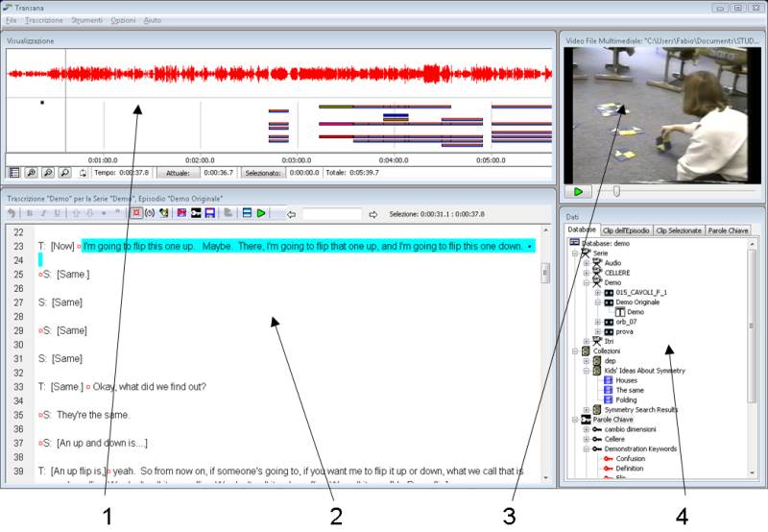Click the blue split-window toolbar icon

[247, 213]
